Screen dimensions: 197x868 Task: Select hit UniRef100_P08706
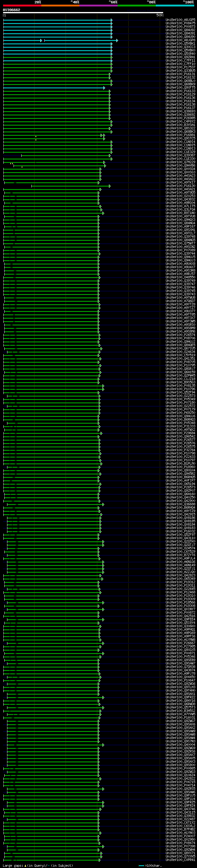180,338
